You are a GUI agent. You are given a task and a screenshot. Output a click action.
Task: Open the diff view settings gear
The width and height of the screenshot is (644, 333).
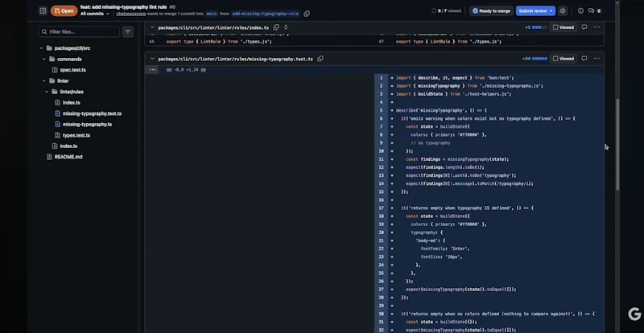click(x=563, y=10)
